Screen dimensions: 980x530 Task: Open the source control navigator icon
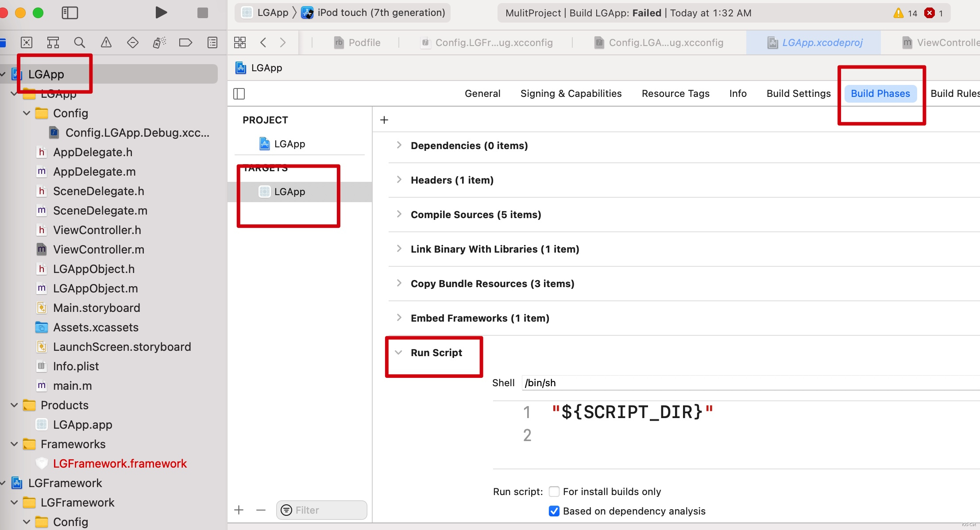tap(27, 42)
